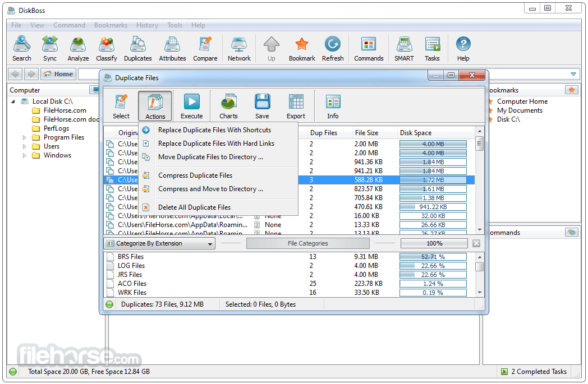Choose Replace Duplicate Files With Shortcuts
The height and width of the screenshot is (384, 588).
tap(218, 130)
